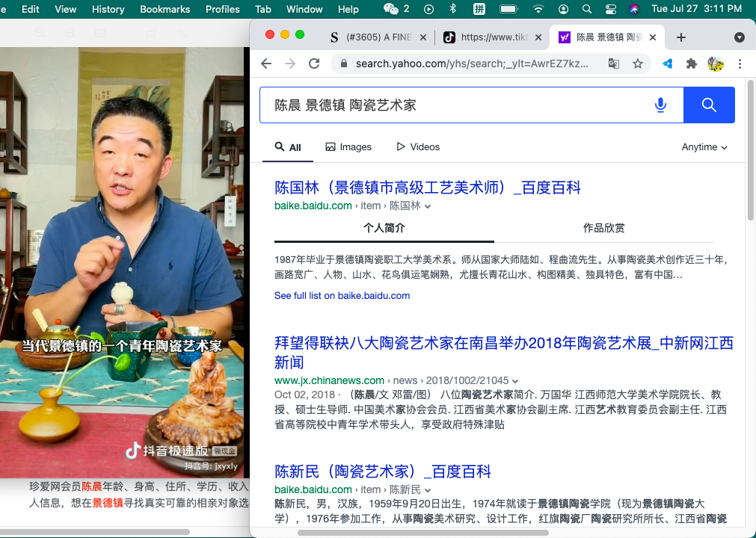Switch to the Images search tab
Image resolution: width=756 pixels, height=538 pixels.
coord(348,147)
